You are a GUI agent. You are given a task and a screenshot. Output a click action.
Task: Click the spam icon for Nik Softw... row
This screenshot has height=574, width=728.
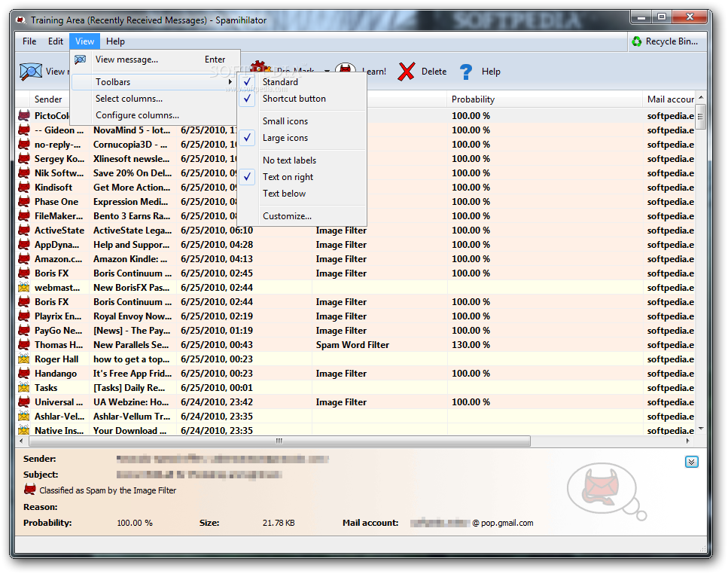pyautogui.click(x=23, y=173)
